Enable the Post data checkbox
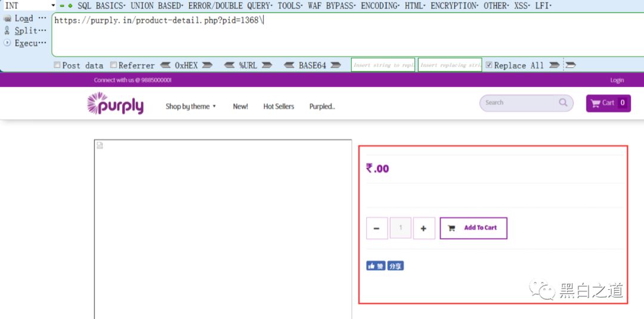Screen dimensions: 644x319 tap(57, 65)
